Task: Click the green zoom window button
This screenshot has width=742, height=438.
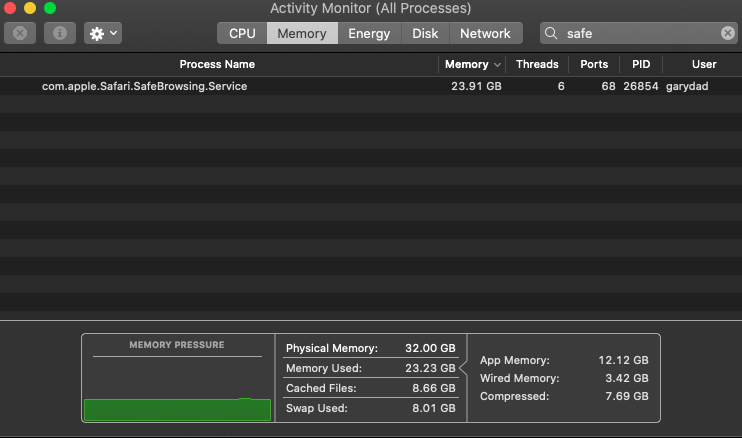Action: (x=50, y=8)
